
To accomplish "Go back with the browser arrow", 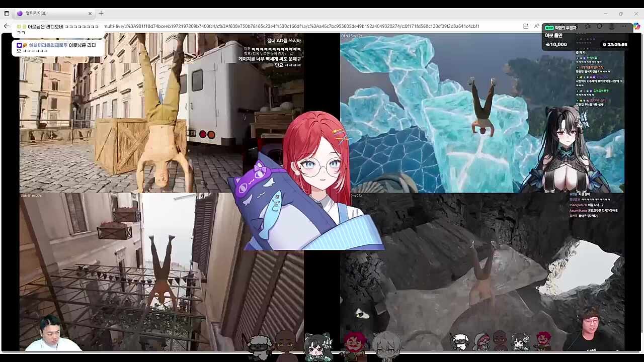I will 7,26.
